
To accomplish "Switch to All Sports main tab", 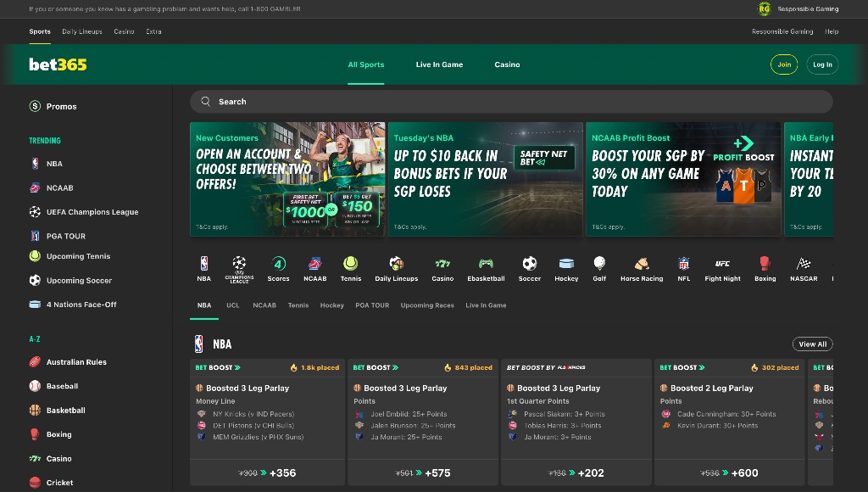I will click(366, 64).
